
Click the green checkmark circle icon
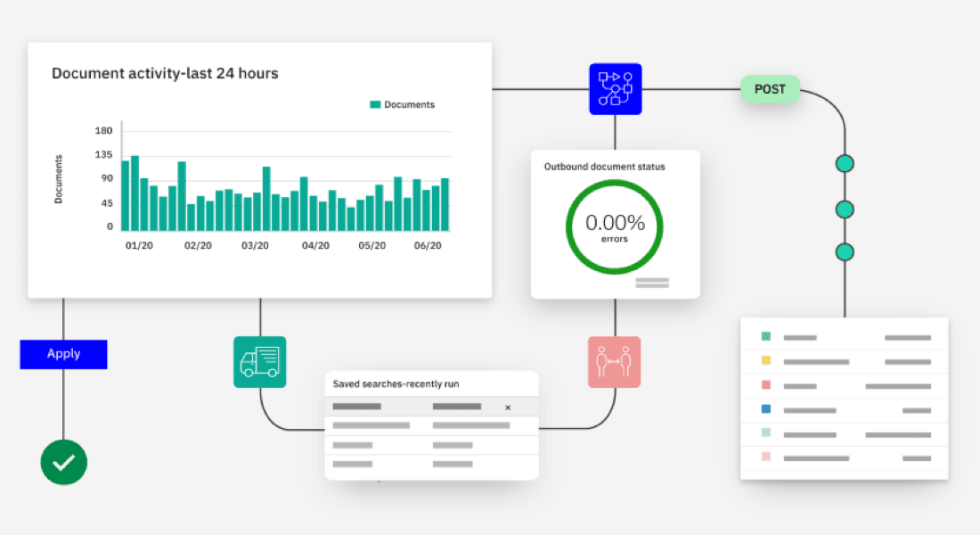[64, 462]
